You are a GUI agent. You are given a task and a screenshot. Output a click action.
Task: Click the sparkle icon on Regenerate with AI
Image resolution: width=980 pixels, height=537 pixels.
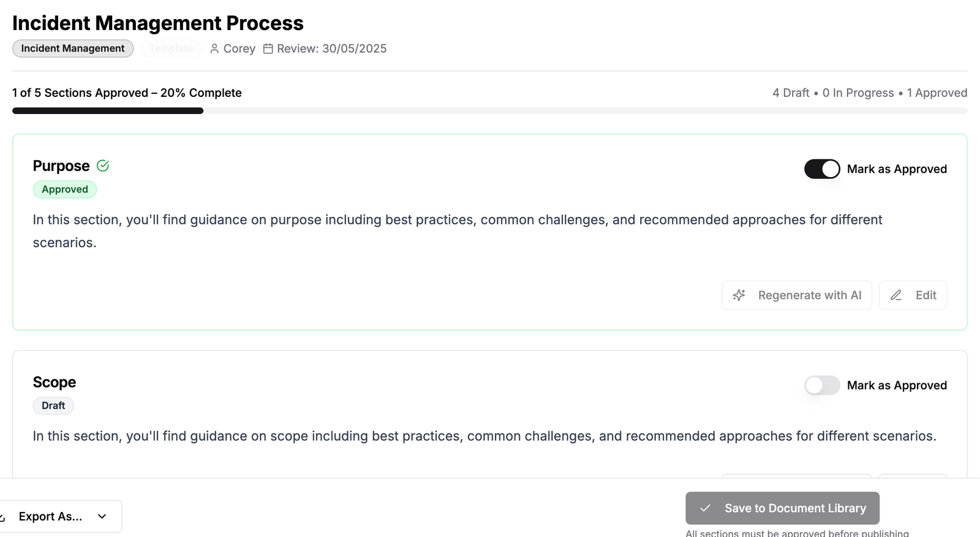tap(739, 295)
